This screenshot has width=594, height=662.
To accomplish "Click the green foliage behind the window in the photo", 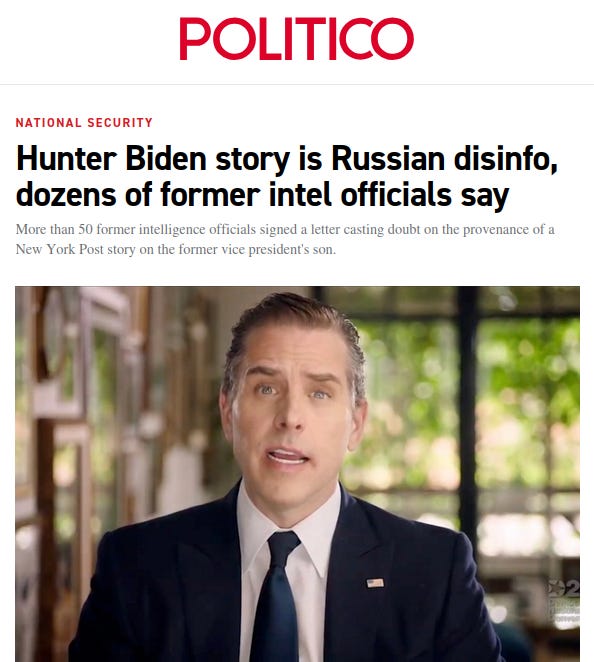I will pyautogui.click(x=528, y=380).
